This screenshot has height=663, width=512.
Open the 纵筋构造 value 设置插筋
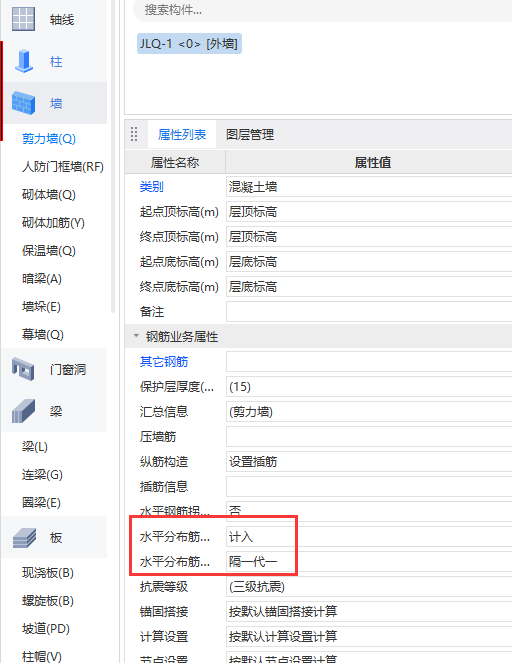click(369, 461)
